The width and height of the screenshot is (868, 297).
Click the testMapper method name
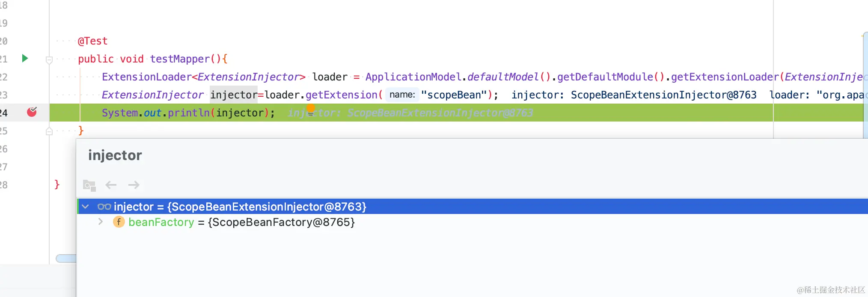point(180,59)
